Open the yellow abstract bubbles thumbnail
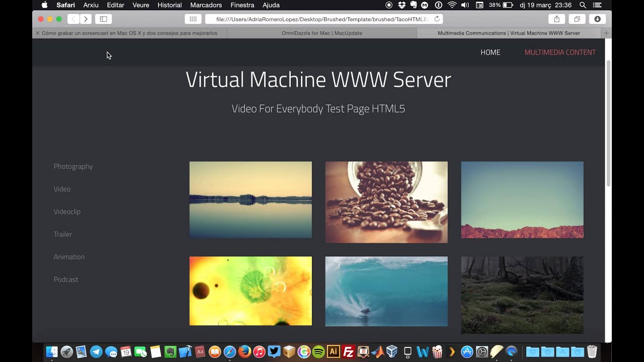 tap(251, 291)
